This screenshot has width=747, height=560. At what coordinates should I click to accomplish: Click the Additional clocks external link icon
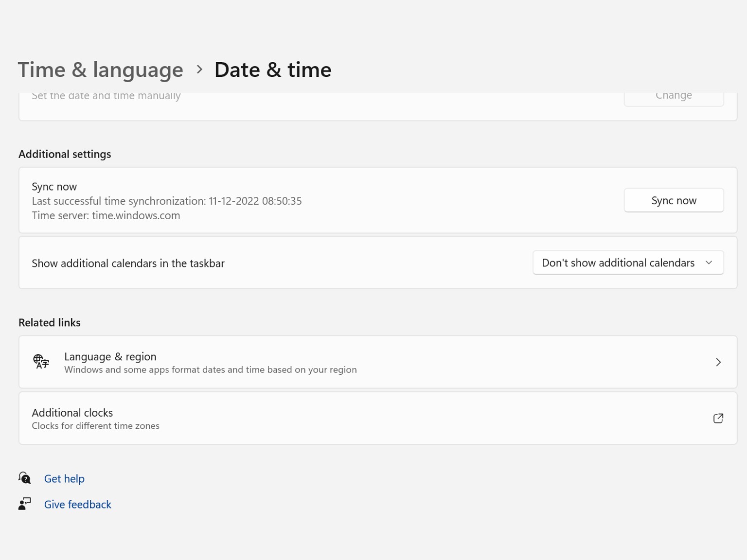718,418
